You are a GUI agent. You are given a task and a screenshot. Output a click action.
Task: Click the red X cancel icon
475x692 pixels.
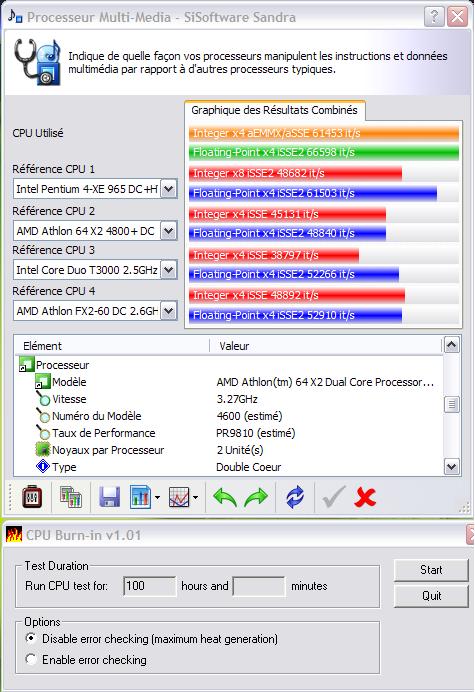(x=365, y=497)
